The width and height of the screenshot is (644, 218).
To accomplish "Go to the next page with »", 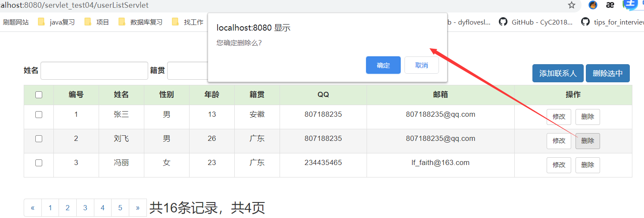I will pos(137,208).
